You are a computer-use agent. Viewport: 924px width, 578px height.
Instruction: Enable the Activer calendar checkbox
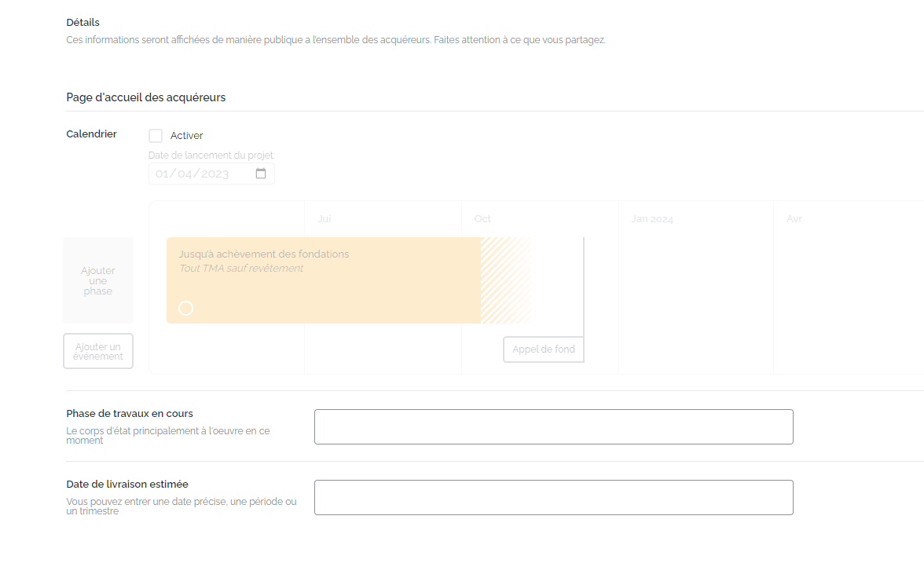tap(156, 136)
